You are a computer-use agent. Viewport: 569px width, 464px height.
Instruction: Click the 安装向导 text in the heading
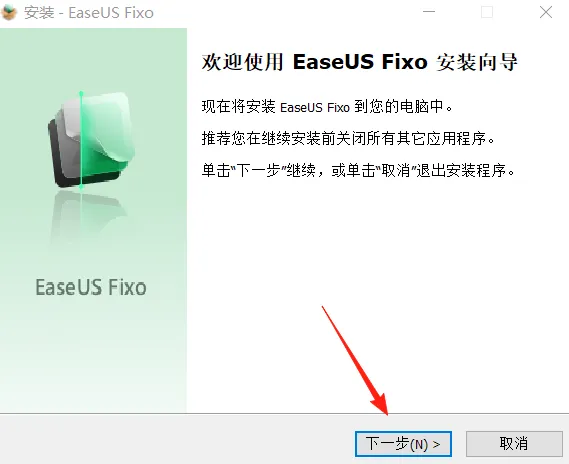point(477,62)
